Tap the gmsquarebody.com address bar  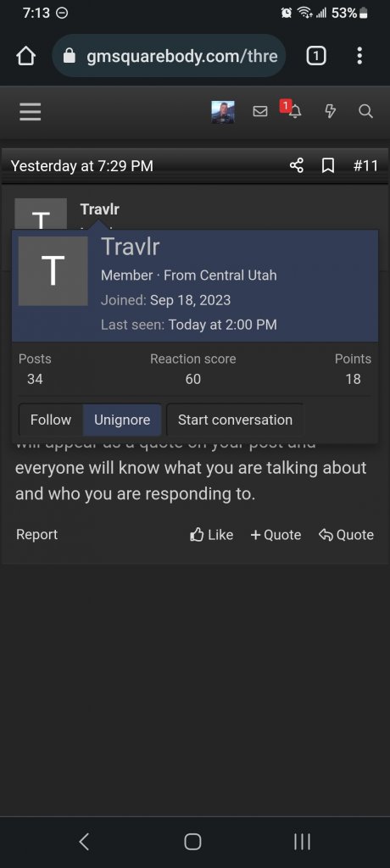tap(169, 55)
